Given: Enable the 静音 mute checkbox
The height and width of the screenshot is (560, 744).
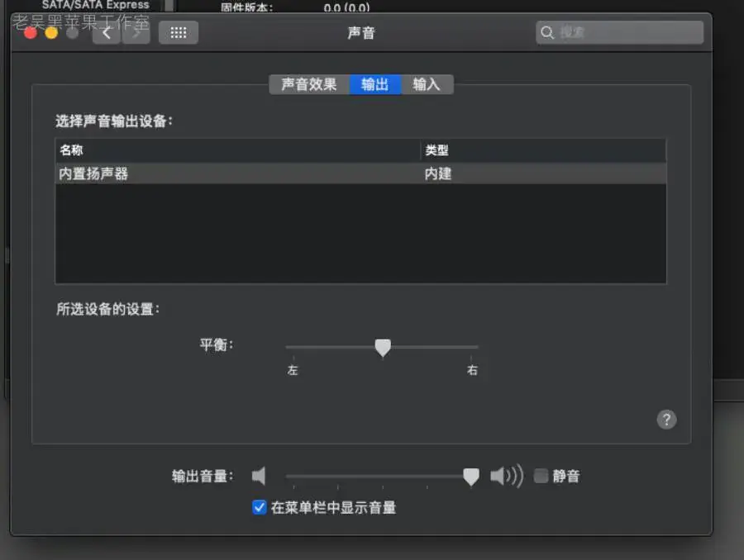Looking at the screenshot, I should point(541,476).
